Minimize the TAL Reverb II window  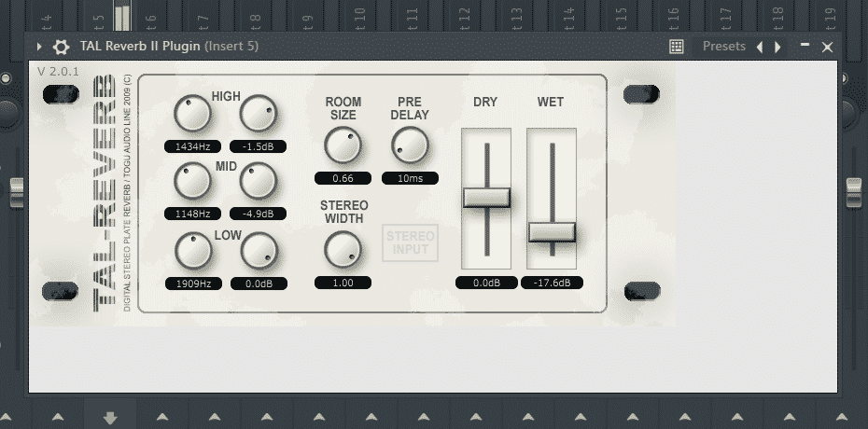805,45
